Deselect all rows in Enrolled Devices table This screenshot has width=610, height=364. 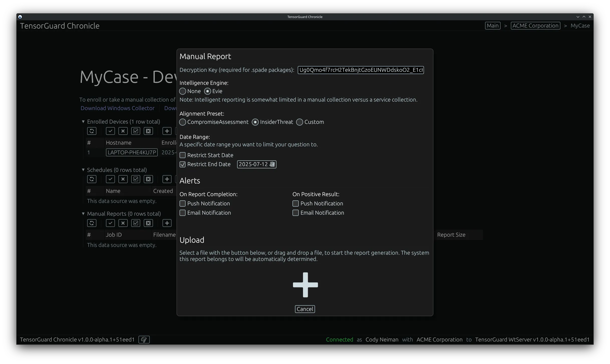(148, 131)
